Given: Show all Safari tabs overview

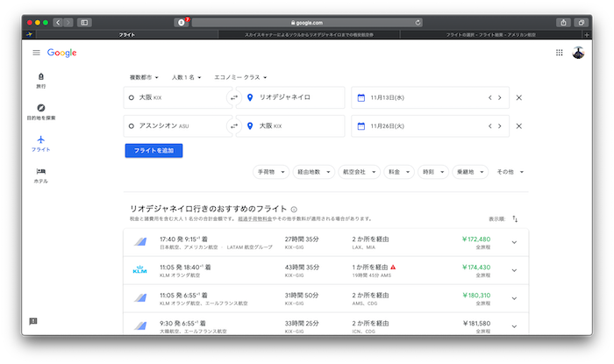Looking at the screenshot, I should [581, 22].
